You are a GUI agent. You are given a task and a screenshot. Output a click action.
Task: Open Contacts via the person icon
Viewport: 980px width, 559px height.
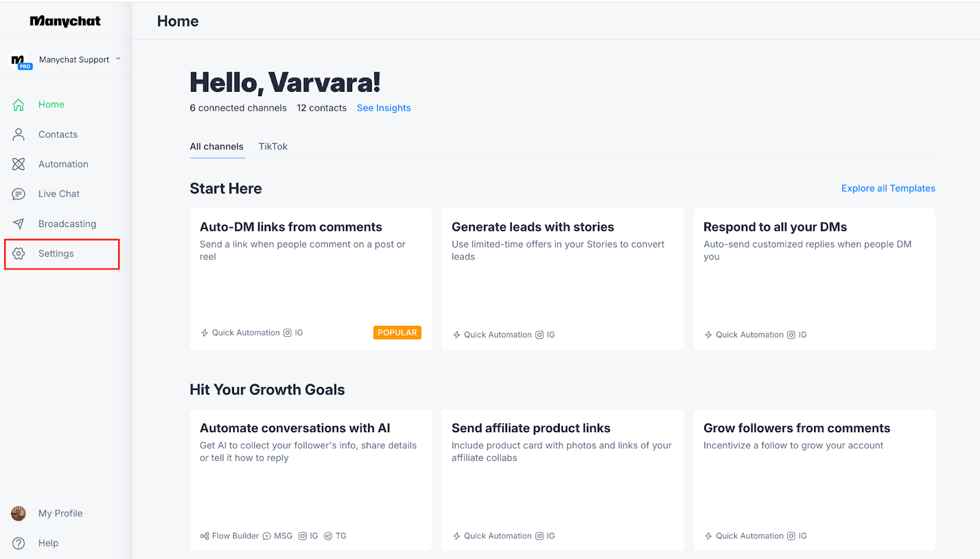pyautogui.click(x=18, y=135)
